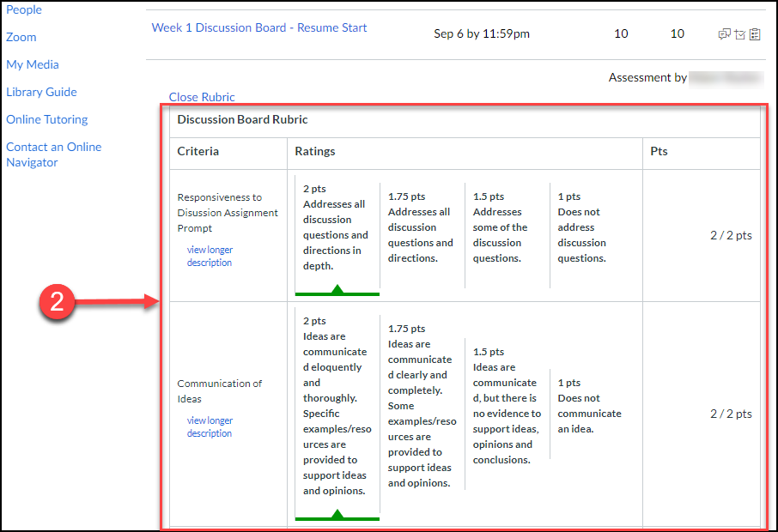The height and width of the screenshot is (532, 778).
Task: Click the comments icon for Week 1 Discussion
Action: coord(725,34)
